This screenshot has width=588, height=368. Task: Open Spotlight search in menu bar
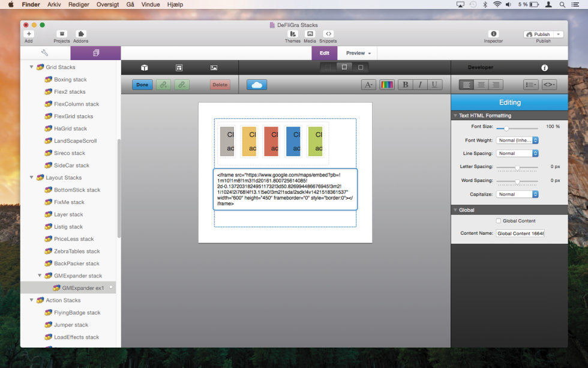point(562,4)
